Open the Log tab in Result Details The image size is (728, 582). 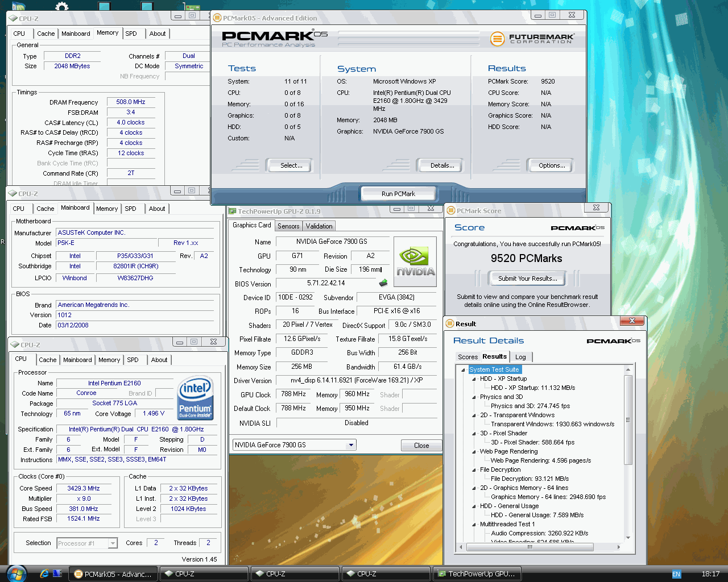coord(521,357)
